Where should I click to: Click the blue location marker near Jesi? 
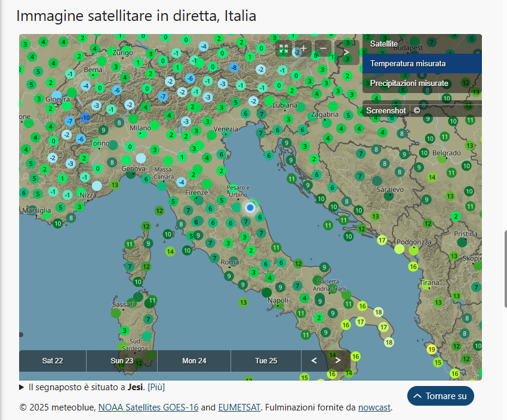(250, 208)
